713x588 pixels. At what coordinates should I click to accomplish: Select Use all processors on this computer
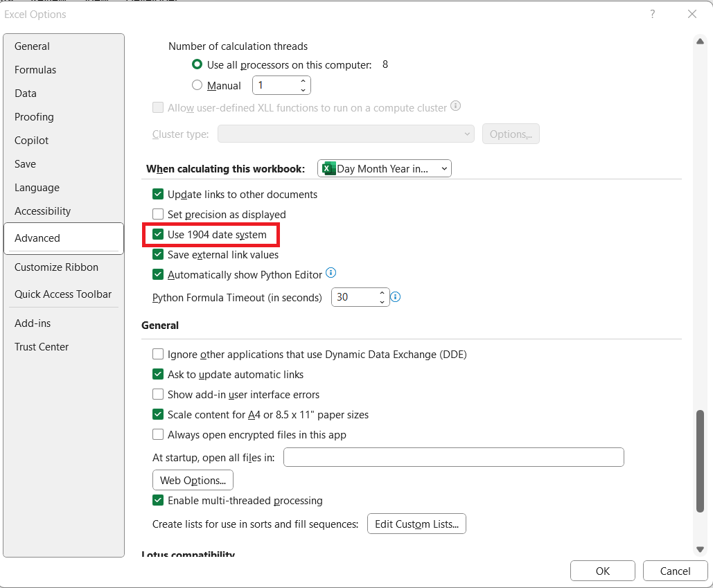197,64
